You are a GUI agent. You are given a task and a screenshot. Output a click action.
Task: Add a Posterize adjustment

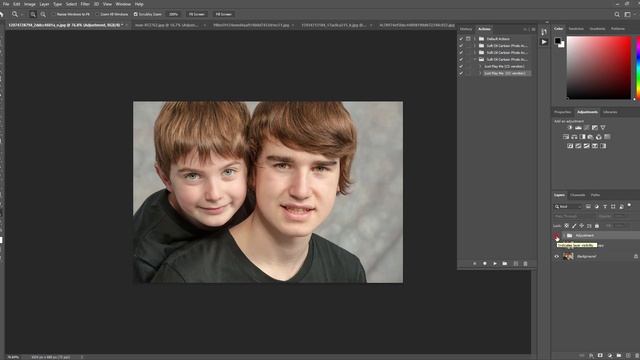(x=578, y=146)
